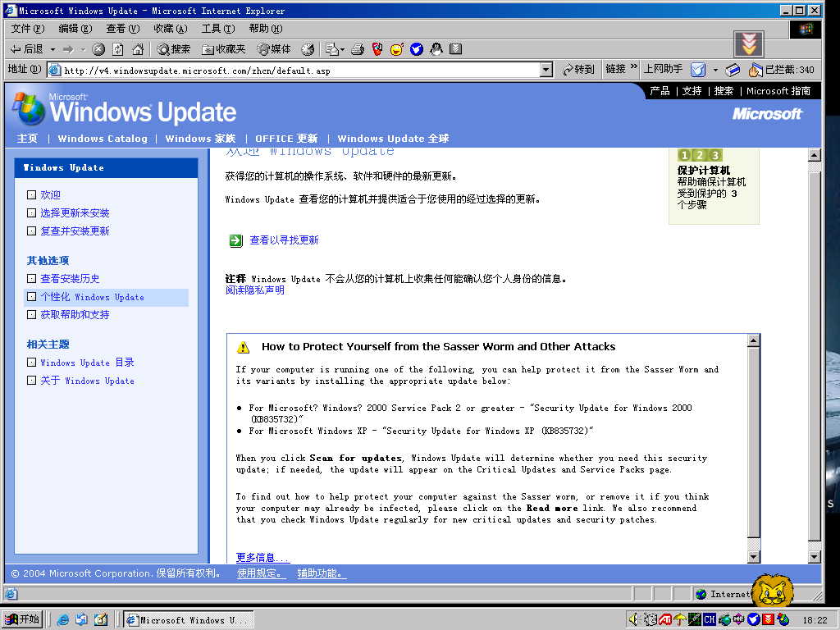Go to the Home page icon
This screenshot has height=630, width=840.
[138, 49]
